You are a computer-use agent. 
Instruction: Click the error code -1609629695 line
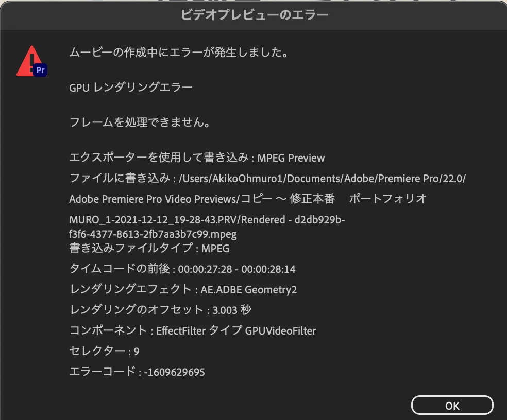point(137,372)
